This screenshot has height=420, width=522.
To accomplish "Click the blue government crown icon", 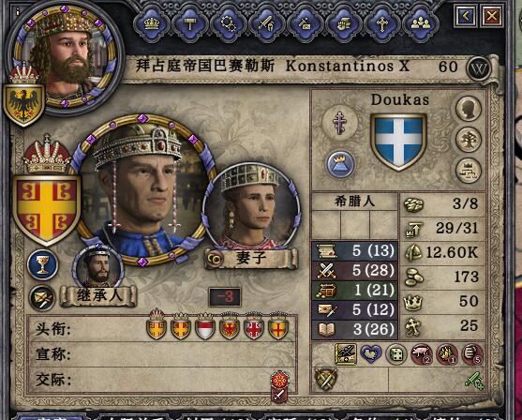I will pyautogui.click(x=340, y=164).
